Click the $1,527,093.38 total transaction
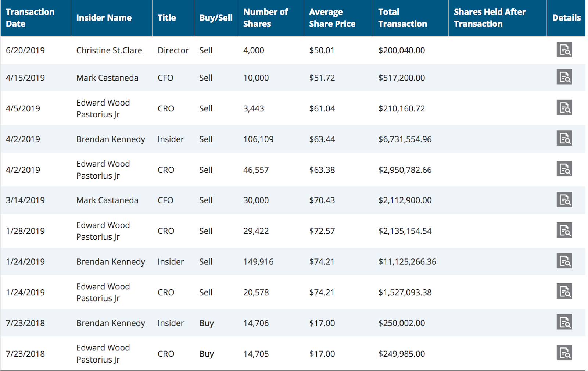Viewport: 588px width, 371px height. (x=405, y=292)
